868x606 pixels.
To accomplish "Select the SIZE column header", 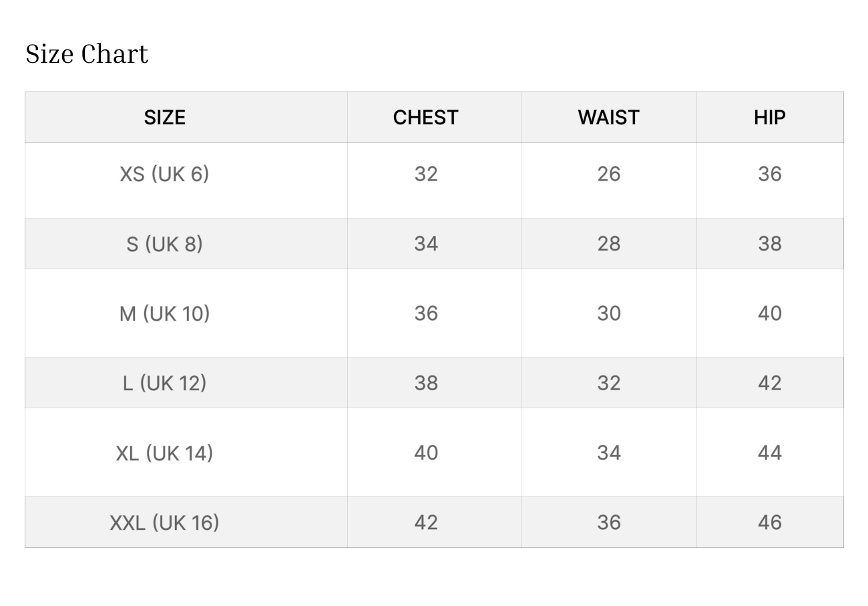I will click(x=164, y=118).
